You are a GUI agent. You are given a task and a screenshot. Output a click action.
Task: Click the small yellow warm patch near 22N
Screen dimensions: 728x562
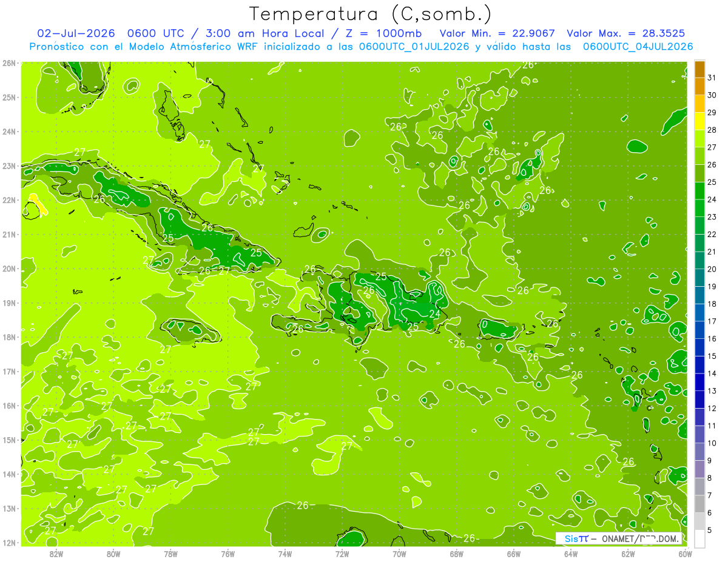tap(38, 204)
